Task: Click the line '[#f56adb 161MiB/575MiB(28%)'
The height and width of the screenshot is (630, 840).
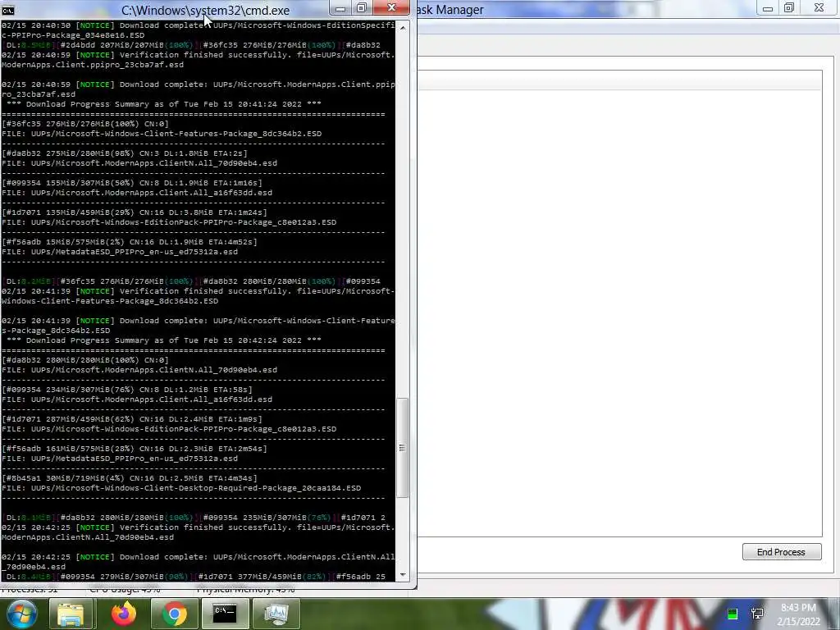Action: point(135,449)
